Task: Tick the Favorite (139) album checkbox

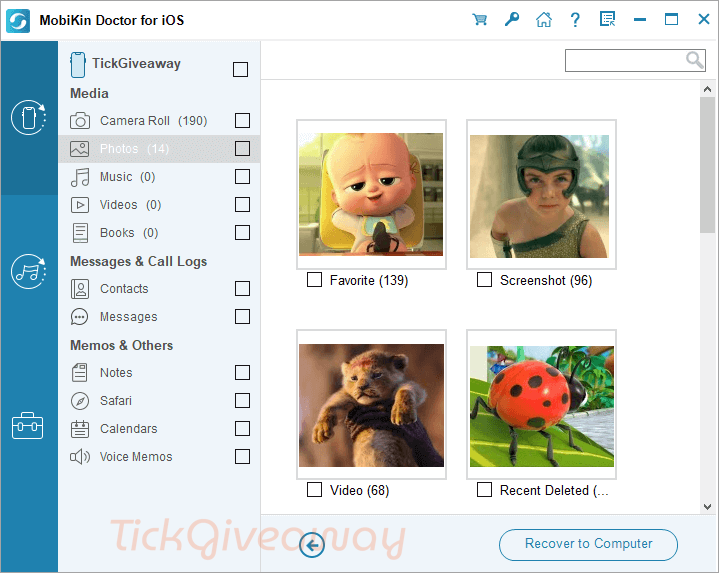Action: point(314,280)
